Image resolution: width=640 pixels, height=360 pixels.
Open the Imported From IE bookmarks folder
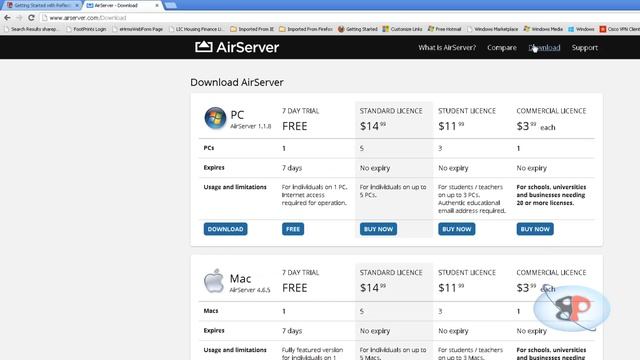coord(252,29)
